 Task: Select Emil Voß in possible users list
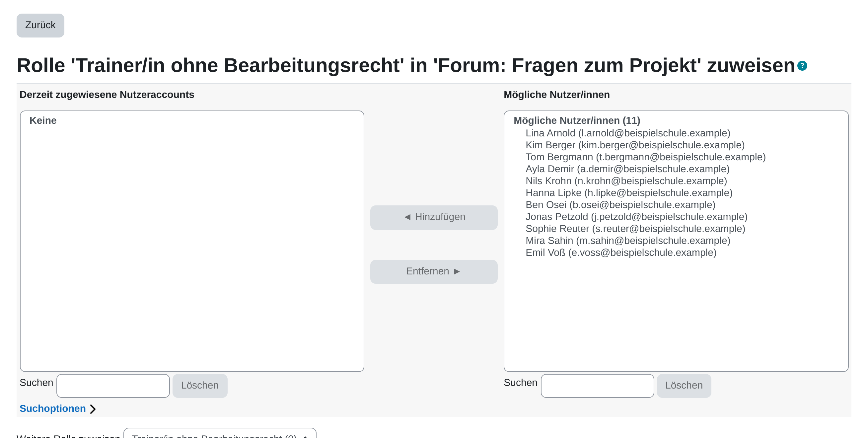pos(621,253)
